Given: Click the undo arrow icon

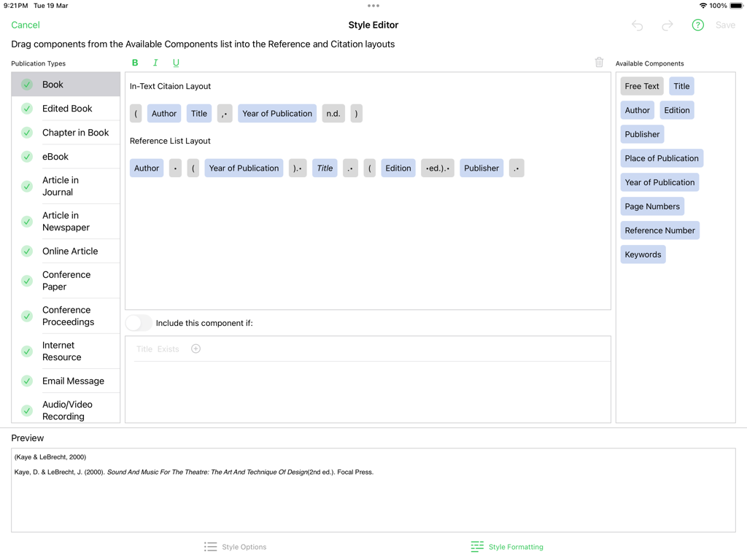Looking at the screenshot, I should pos(637,25).
